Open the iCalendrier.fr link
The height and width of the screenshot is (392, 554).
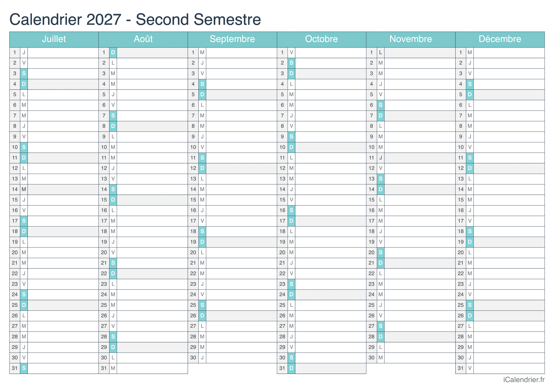524,380
